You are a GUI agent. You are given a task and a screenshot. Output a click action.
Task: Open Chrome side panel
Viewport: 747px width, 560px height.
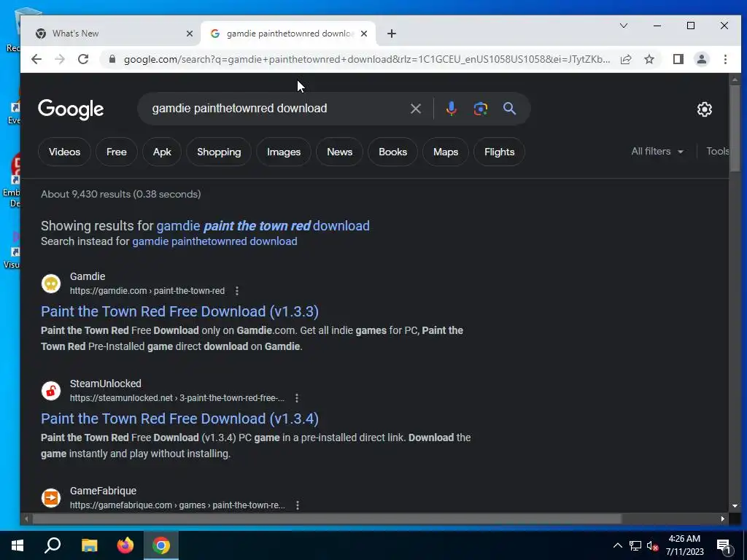[x=678, y=59]
